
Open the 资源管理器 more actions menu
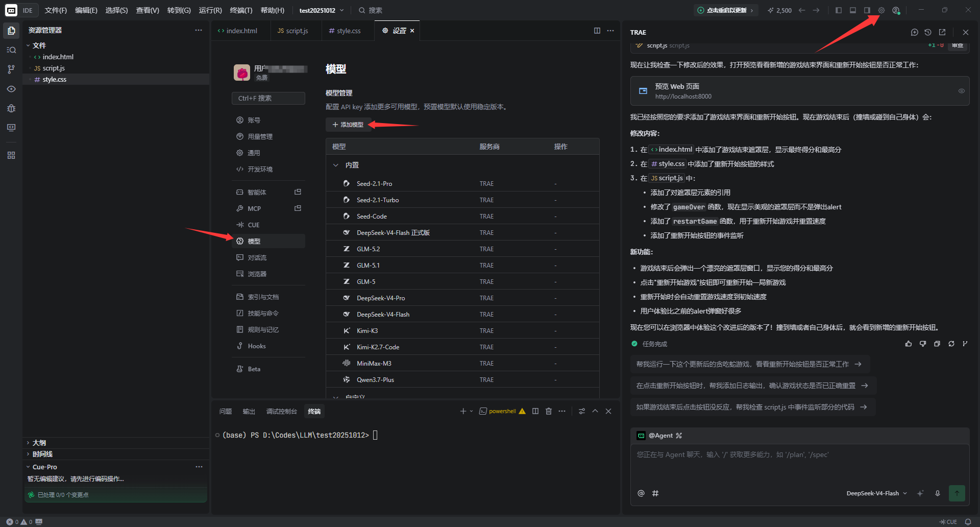(x=199, y=30)
